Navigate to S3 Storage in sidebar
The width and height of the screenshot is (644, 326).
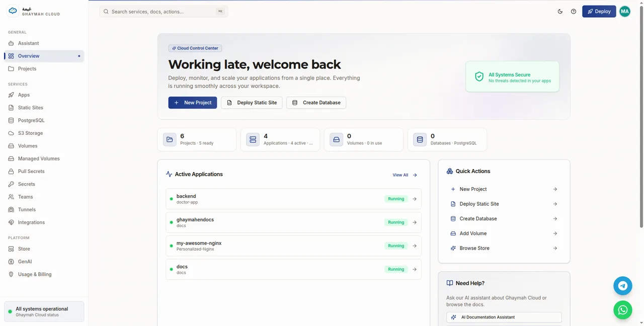coord(44,133)
